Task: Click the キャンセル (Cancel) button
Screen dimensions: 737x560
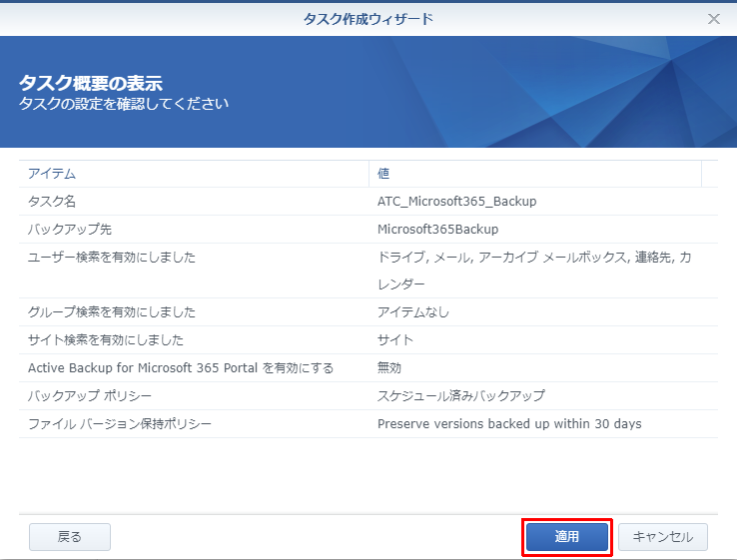Action: [663, 536]
